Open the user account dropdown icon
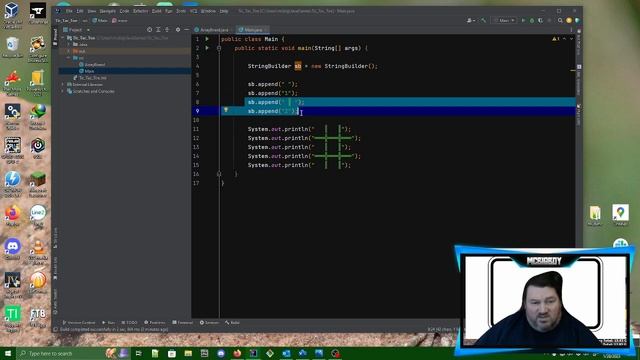The image size is (640, 360). pyautogui.click(x=471, y=20)
